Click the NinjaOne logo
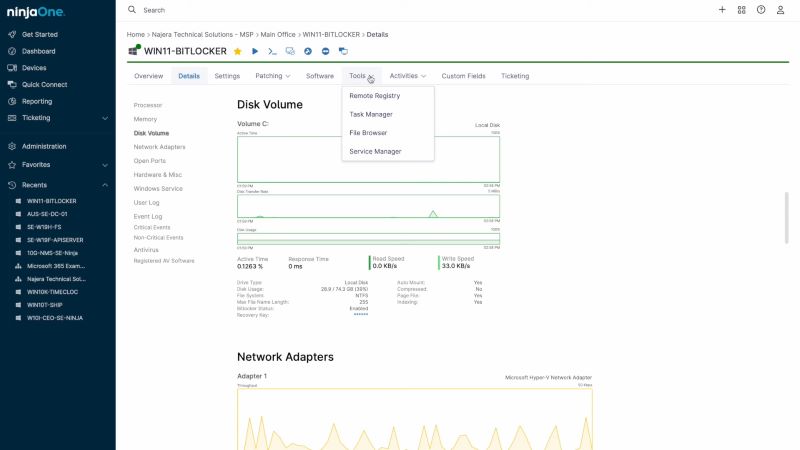The width and height of the screenshot is (800, 450). coord(36,12)
